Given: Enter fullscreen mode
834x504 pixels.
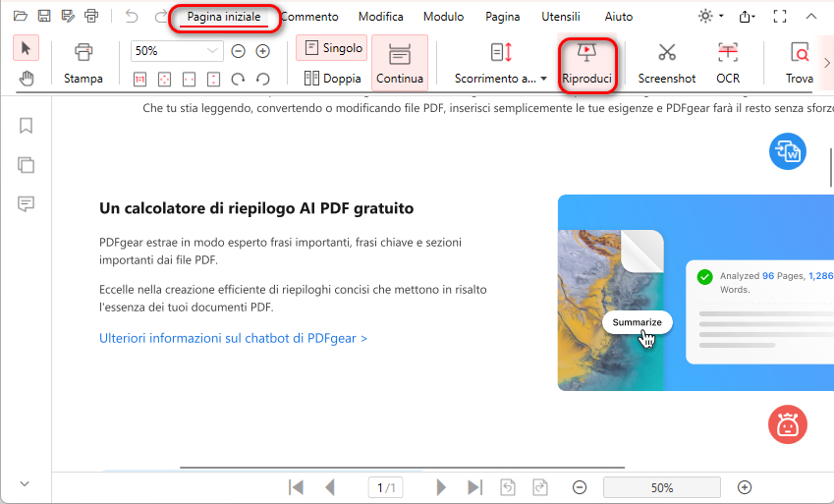Looking at the screenshot, I should (x=780, y=17).
